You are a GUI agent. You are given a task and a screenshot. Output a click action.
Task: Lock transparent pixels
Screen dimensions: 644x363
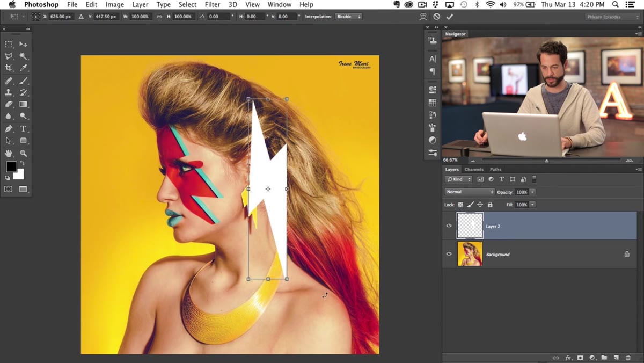[460, 205]
